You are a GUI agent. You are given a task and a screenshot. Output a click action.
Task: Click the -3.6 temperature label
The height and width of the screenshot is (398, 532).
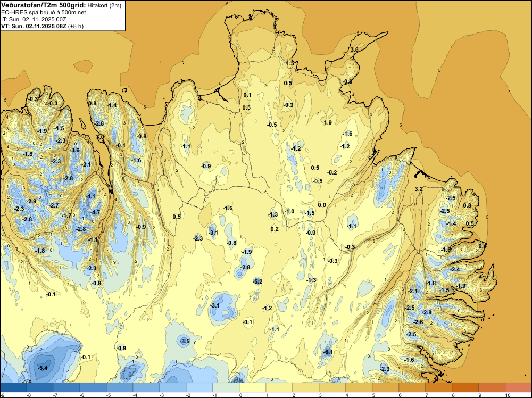click(x=74, y=150)
